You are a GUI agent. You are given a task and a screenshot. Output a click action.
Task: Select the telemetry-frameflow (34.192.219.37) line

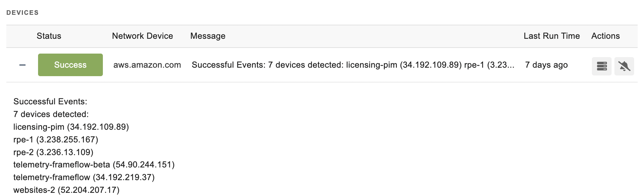pos(84,177)
